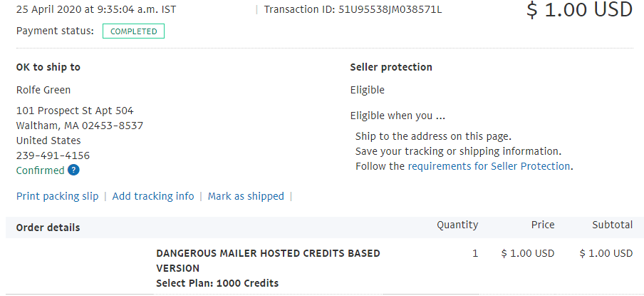Open the Print packing slip link

[x=58, y=196]
